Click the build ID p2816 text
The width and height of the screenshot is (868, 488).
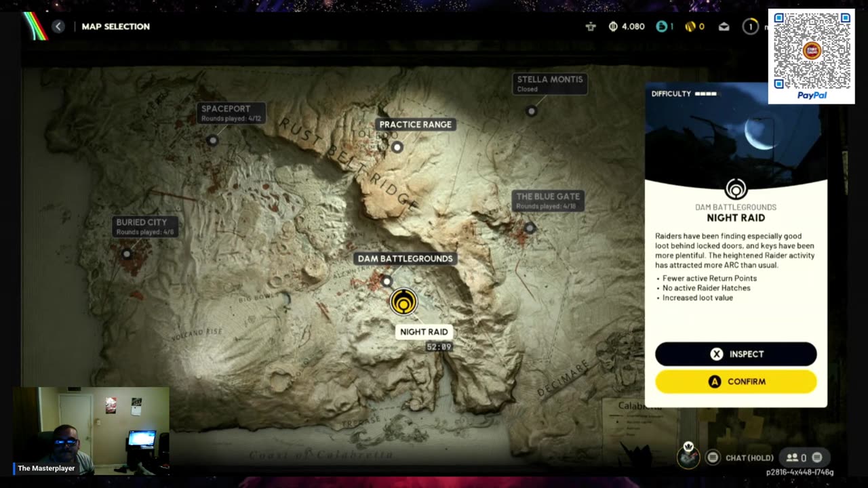(800, 472)
